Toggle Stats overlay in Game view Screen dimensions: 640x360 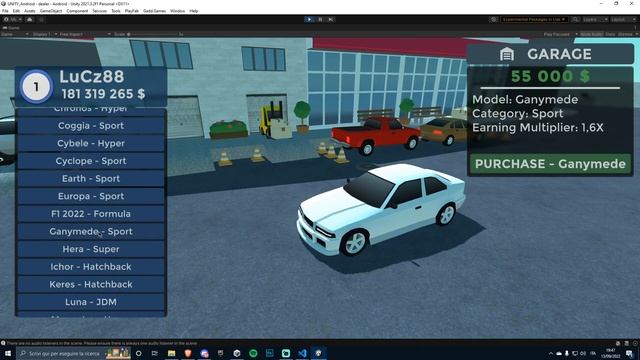point(610,34)
